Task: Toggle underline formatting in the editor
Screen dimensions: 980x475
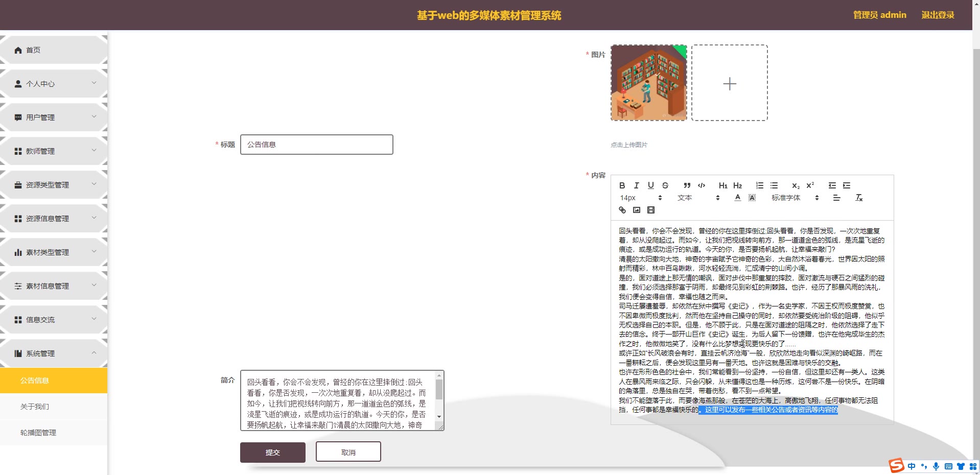Action: [x=650, y=185]
